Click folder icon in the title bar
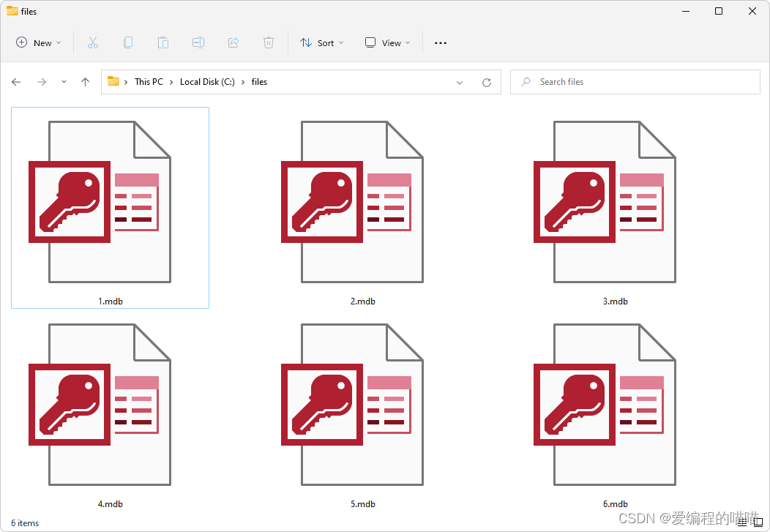 (12, 11)
